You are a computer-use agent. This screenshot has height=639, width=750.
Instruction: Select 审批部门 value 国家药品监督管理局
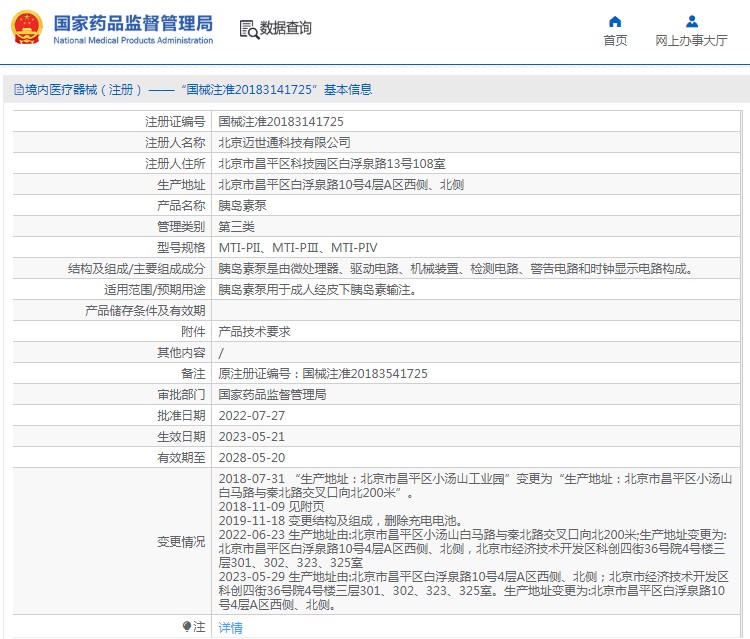tap(272, 395)
